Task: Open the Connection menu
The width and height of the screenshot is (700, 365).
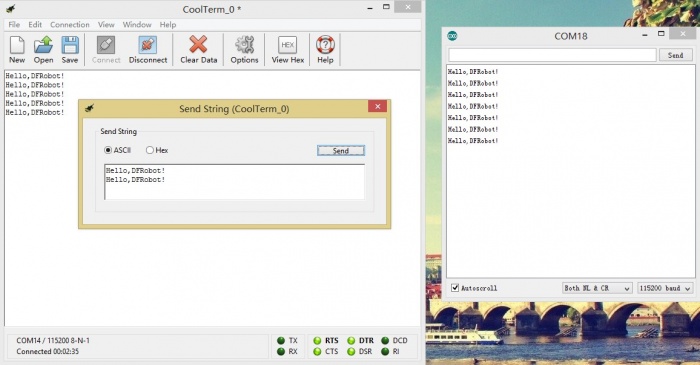Action: [x=70, y=25]
